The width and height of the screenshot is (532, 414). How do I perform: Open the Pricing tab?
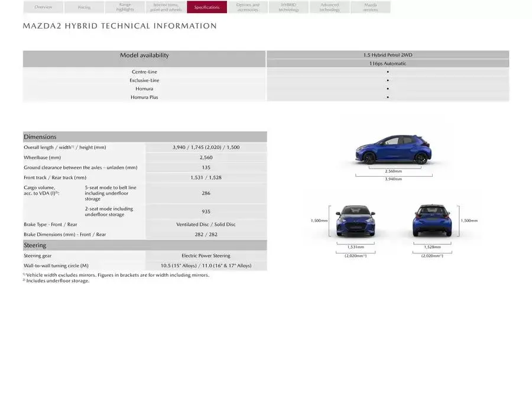click(83, 7)
